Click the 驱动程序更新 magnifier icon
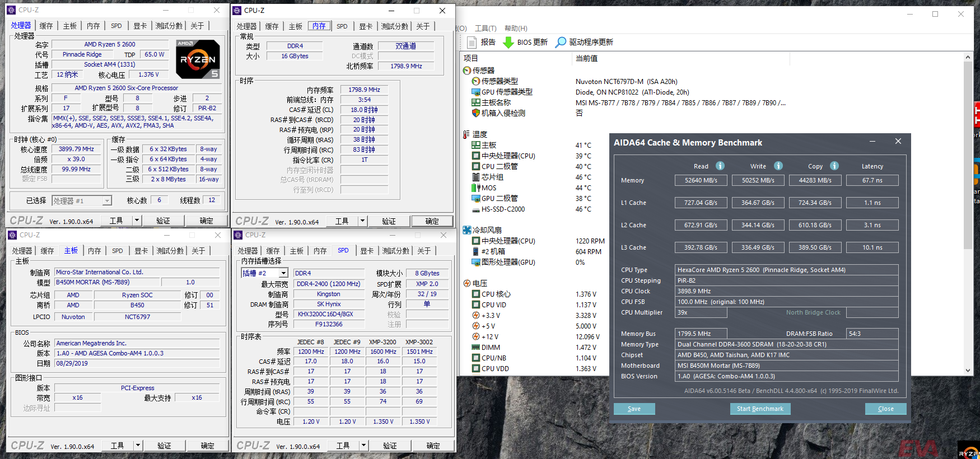 (561, 42)
